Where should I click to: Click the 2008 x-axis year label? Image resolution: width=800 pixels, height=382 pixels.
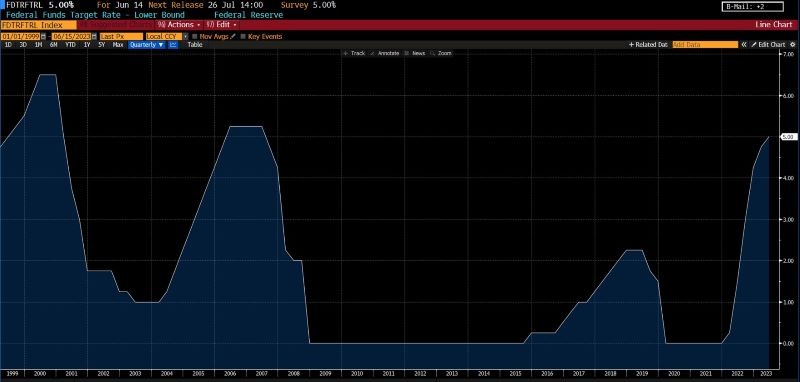coord(294,374)
